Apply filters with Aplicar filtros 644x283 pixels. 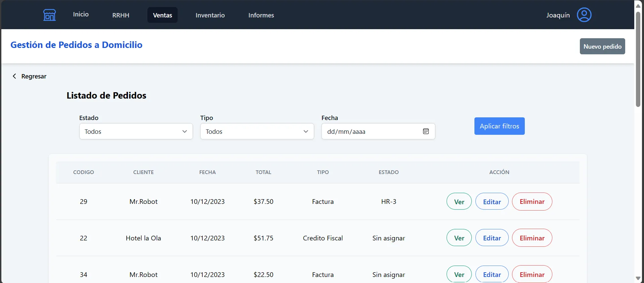(499, 126)
